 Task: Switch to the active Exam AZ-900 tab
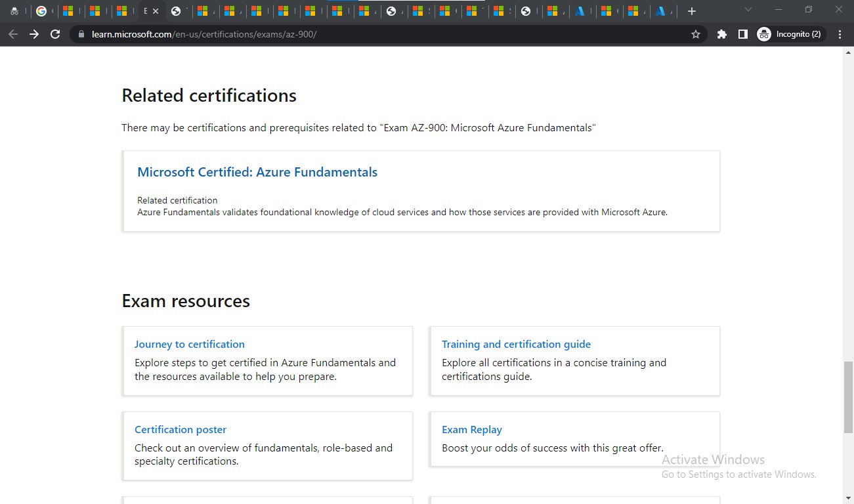145,10
